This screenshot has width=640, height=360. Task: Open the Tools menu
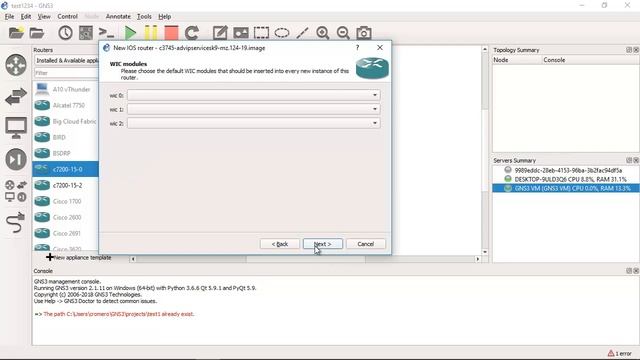(x=144, y=16)
